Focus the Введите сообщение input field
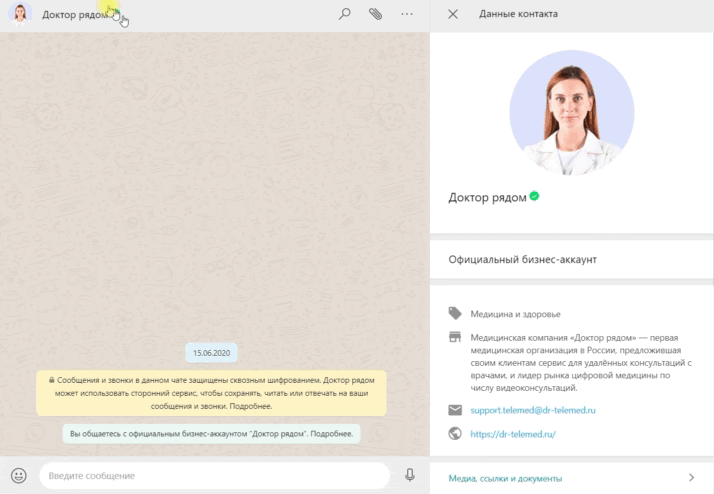Image resolution: width=714 pixels, height=494 pixels. [x=214, y=475]
